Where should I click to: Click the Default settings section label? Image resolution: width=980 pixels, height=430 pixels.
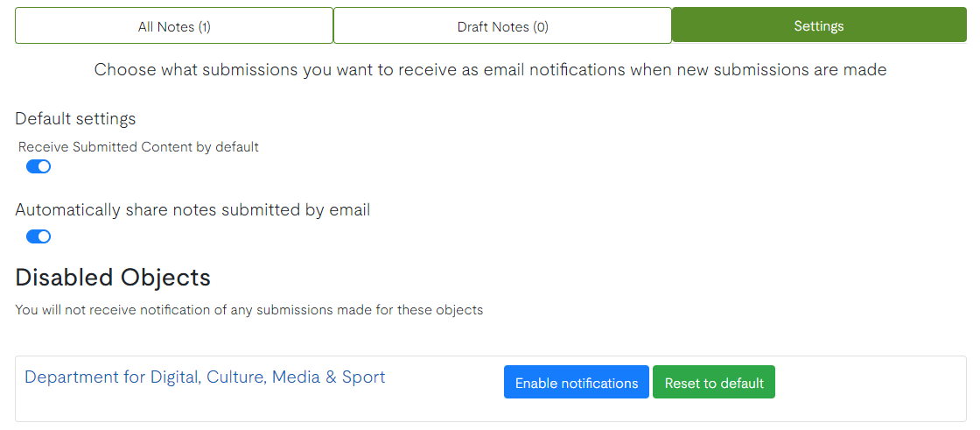[x=75, y=118]
